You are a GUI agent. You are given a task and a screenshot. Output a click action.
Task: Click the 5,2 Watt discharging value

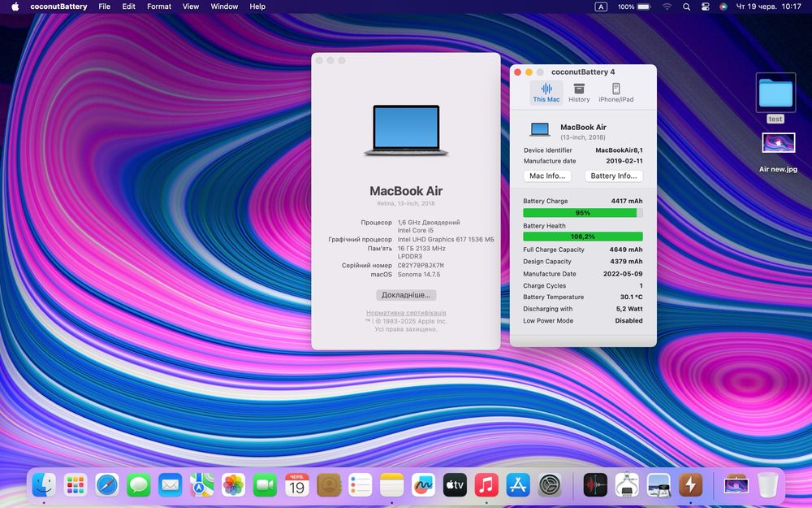click(x=629, y=309)
